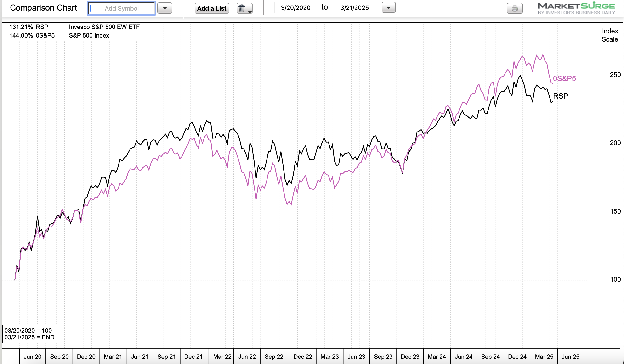The image size is (624, 364).
Task: Click the Sep 23 axis label
Action: (x=383, y=357)
